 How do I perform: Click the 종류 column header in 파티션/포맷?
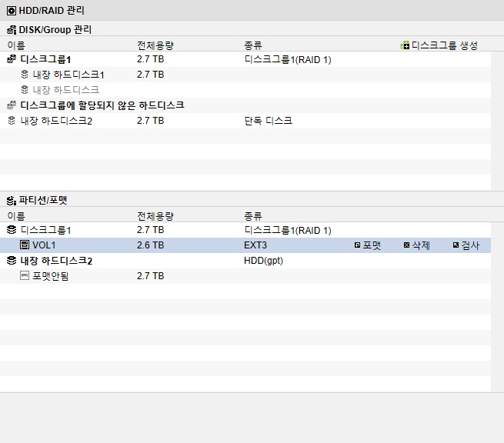pyautogui.click(x=253, y=216)
